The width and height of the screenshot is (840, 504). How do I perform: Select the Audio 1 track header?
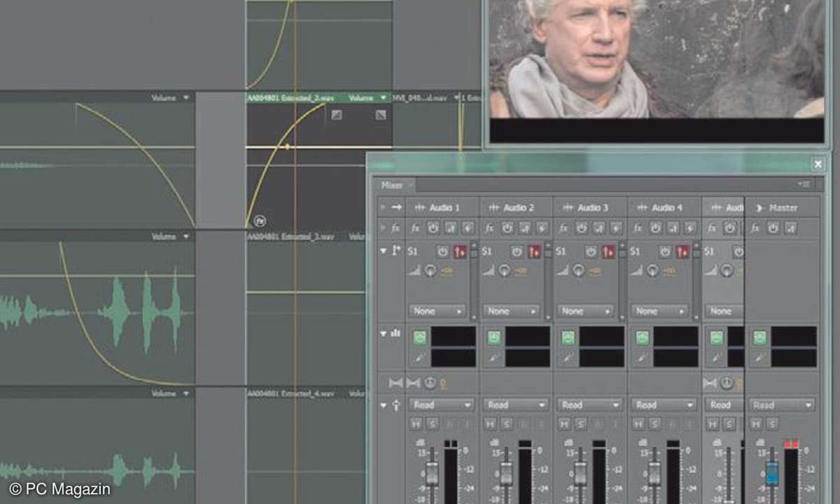pyautogui.click(x=444, y=208)
